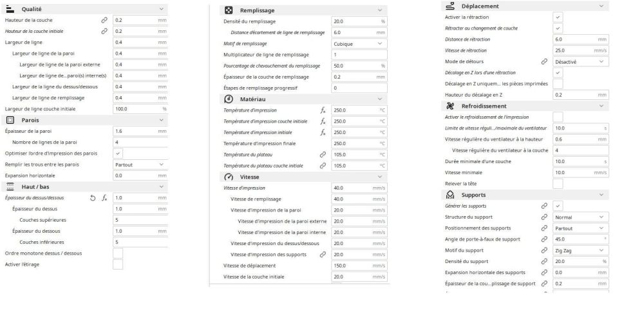This screenshot has height=316, width=644.
Task: Toggle Activer la rétraction checkbox
Action: click(558, 17)
